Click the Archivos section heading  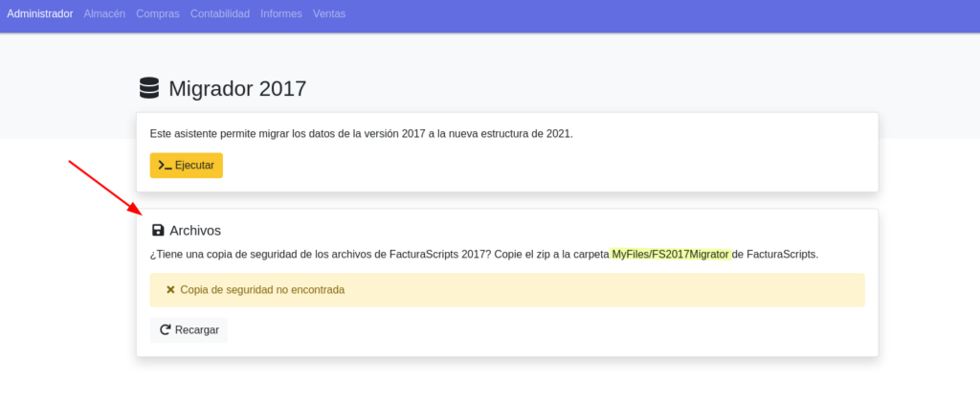(x=195, y=230)
